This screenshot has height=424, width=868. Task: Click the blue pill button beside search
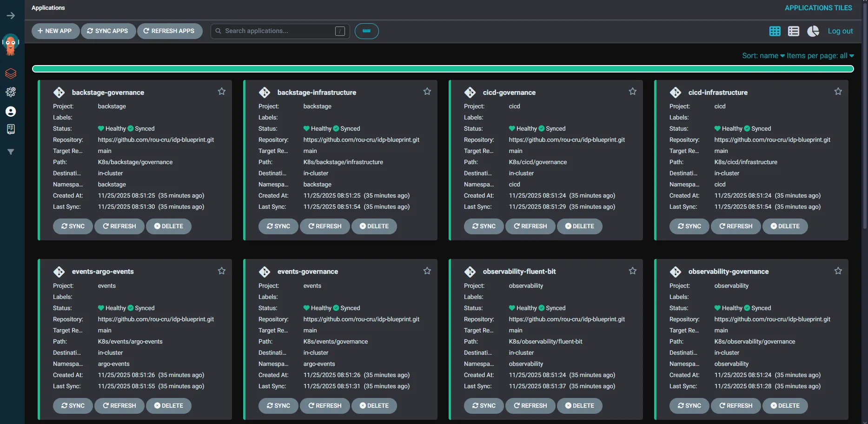pos(367,31)
